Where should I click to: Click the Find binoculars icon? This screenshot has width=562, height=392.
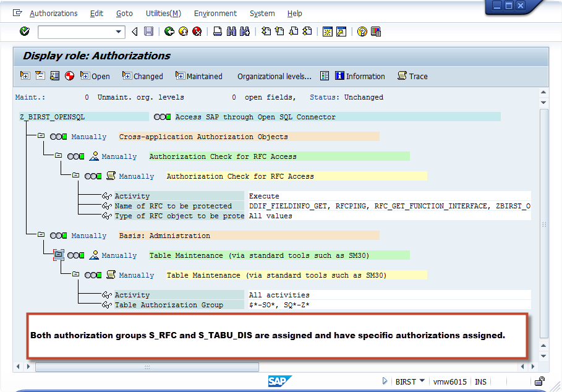[x=231, y=32]
